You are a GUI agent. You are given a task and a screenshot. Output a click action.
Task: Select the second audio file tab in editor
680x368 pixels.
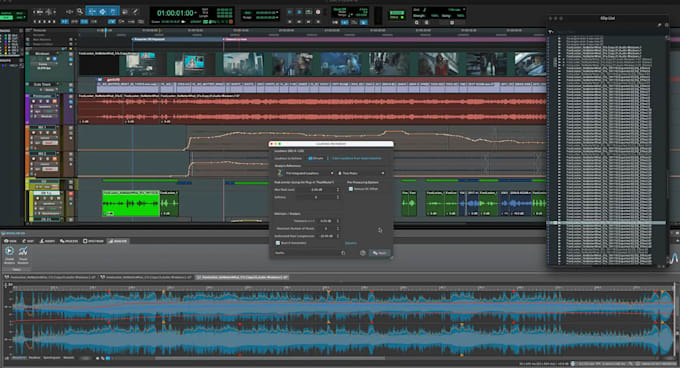(146, 277)
